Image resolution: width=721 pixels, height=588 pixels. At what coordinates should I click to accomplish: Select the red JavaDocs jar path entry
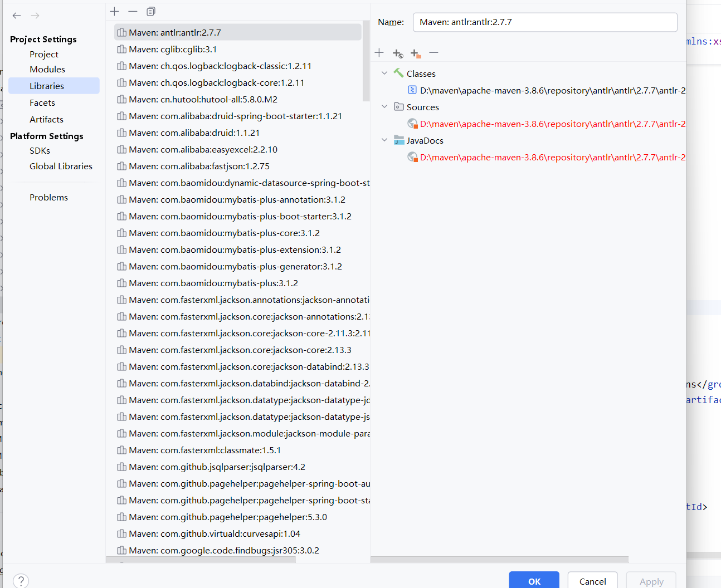coord(553,157)
